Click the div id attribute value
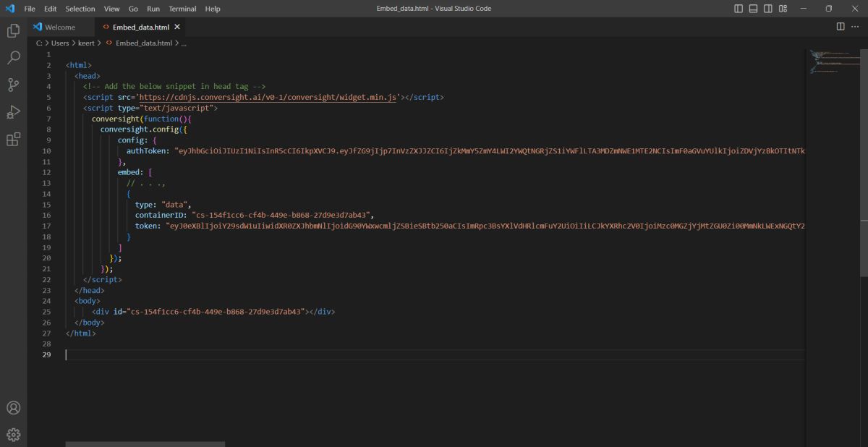Screen dimensions: 868x447 217,312
